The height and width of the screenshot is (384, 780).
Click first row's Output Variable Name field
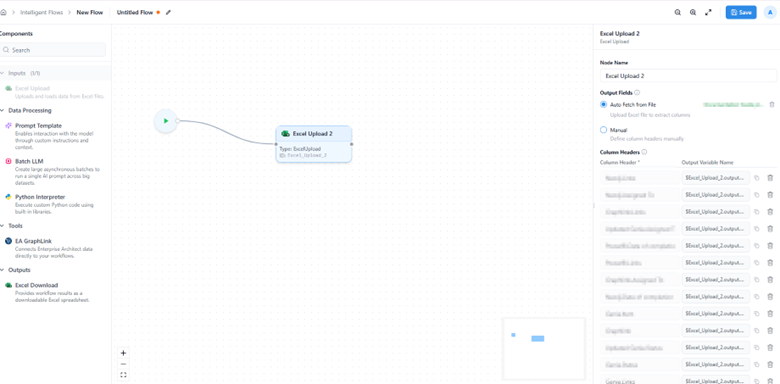point(715,178)
